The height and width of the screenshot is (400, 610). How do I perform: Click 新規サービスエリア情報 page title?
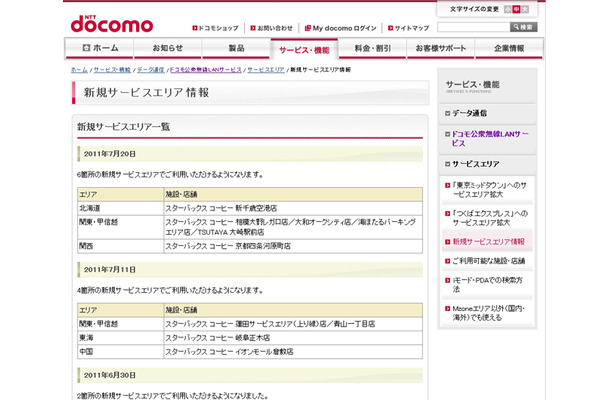pos(146,93)
